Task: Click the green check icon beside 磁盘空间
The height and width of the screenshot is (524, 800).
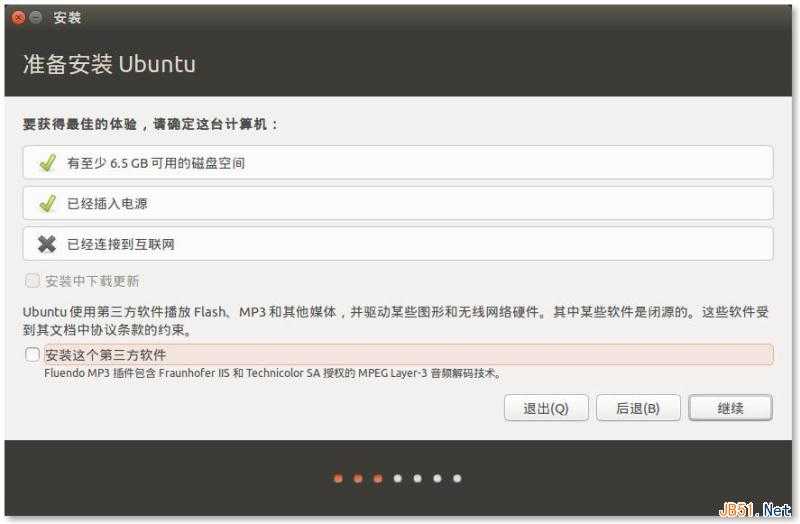Action: (47, 163)
